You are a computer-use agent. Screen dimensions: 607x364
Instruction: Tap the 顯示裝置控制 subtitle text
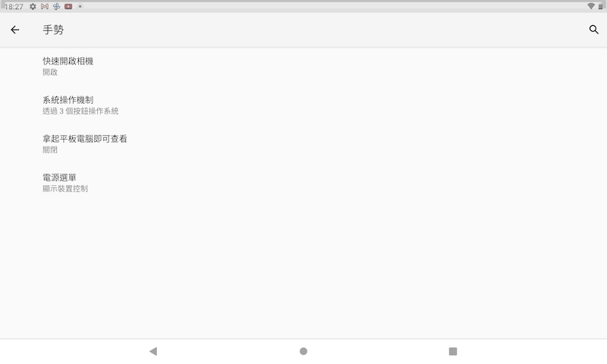[x=65, y=189]
